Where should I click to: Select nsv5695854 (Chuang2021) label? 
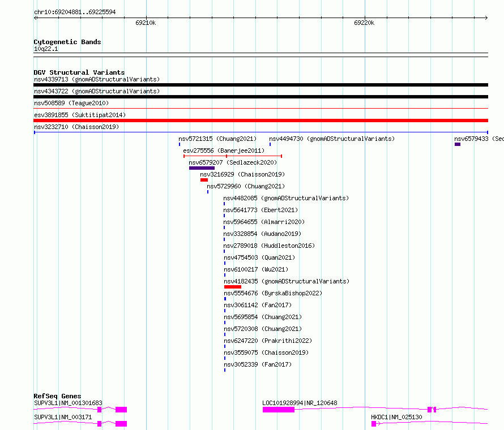(x=263, y=317)
